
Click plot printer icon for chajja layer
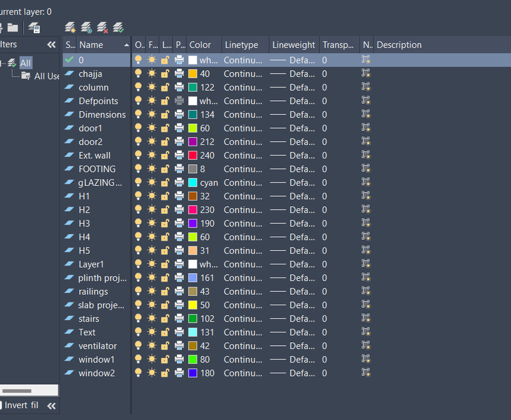point(179,73)
